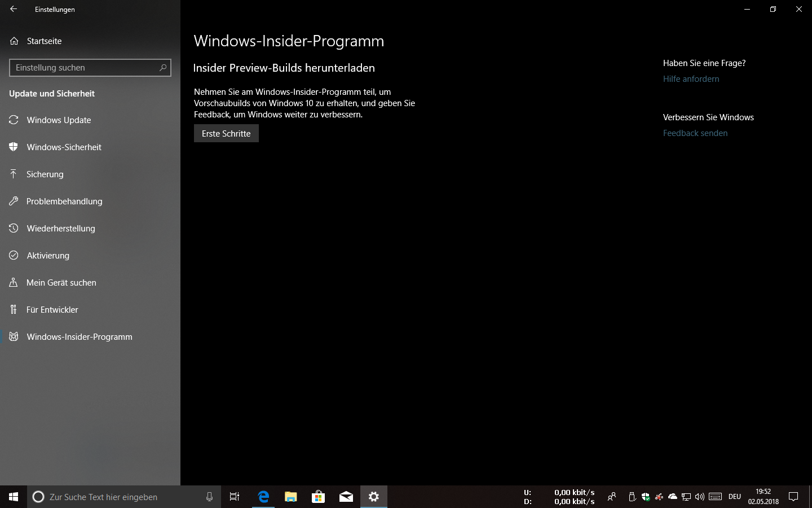
Task: Open the touch keyboard tray icon
Action: (716, 497)
